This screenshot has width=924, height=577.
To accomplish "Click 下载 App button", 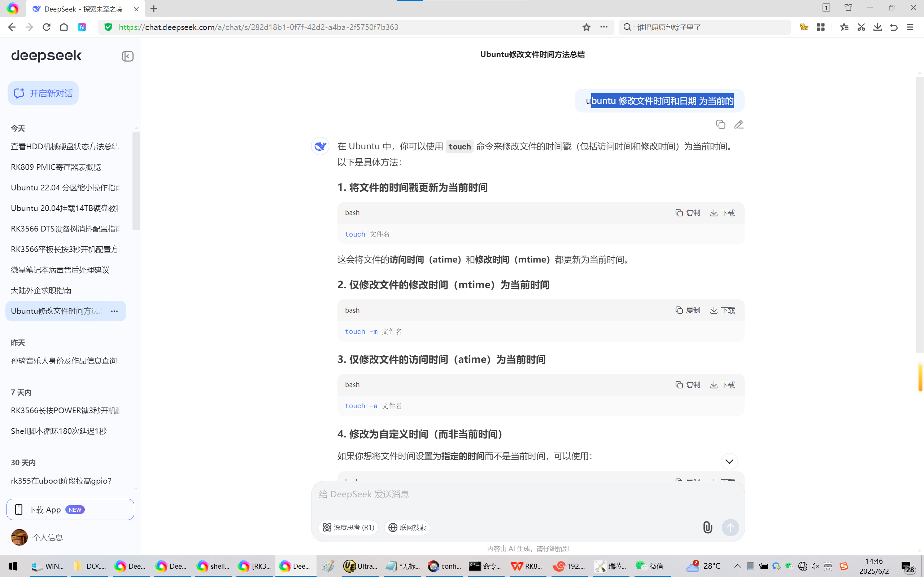I will pos(70,510).
